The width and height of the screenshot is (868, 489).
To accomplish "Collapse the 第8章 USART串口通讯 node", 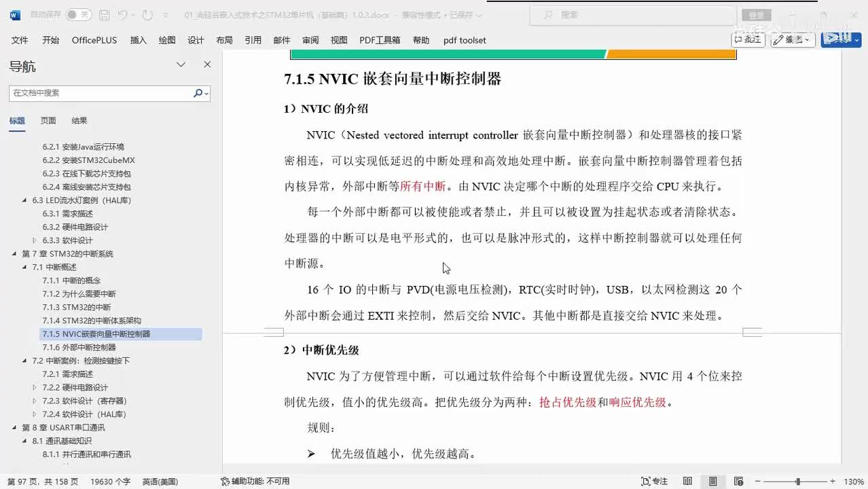I will click(x=14, y=428).
